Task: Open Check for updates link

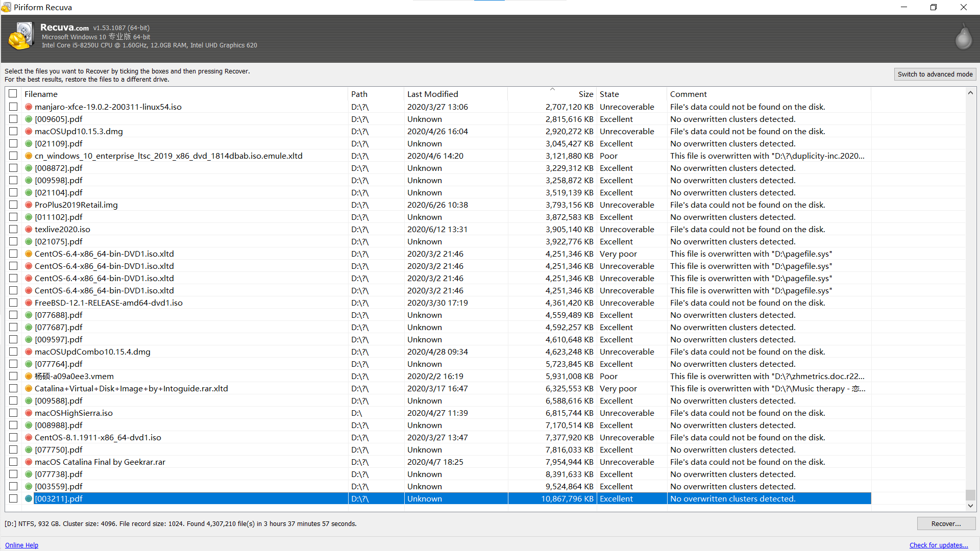Action: (938, 545)
